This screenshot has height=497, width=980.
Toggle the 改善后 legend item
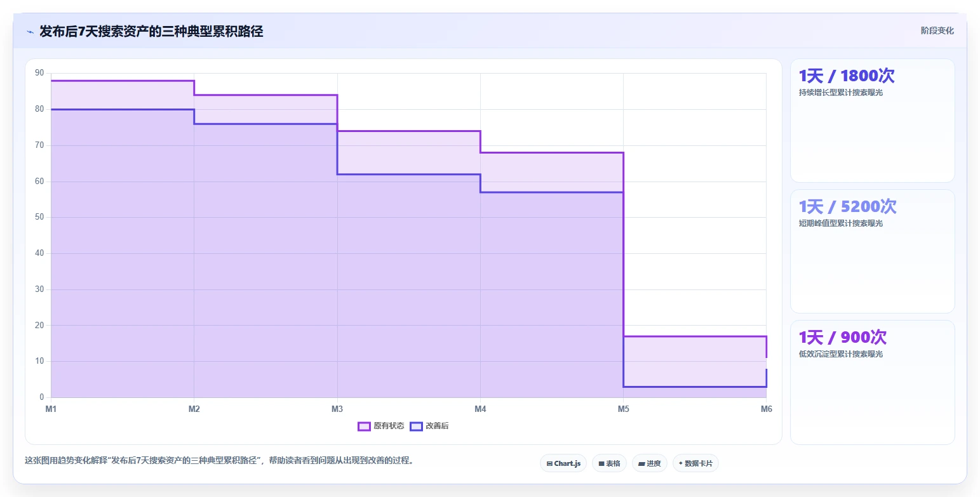click(x=429, y=426)
